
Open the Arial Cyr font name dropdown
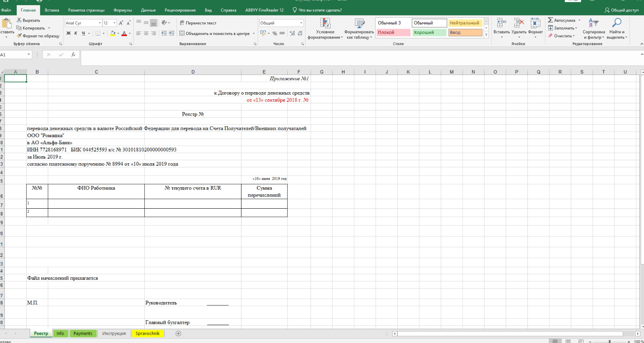pyautogui.click(x=100, y=23)
